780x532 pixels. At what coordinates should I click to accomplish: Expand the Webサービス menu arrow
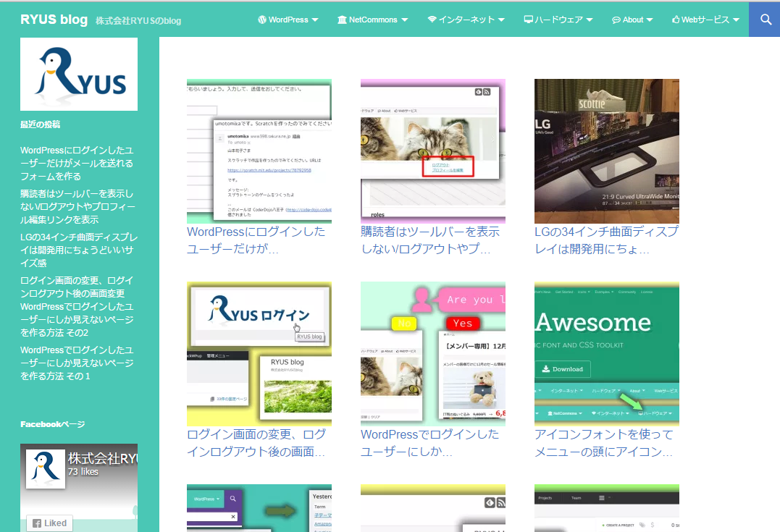click(737, 20)
